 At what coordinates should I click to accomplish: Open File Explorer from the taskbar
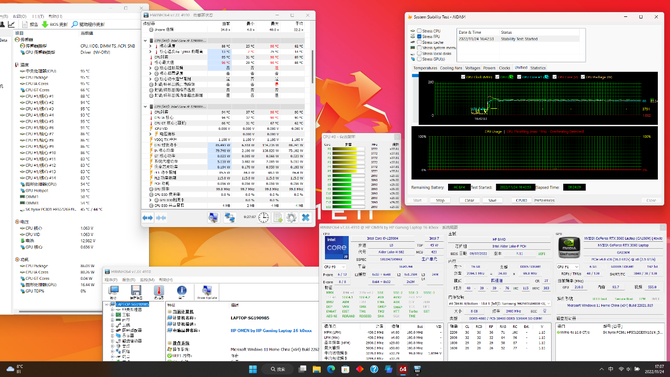pos(317,369)
